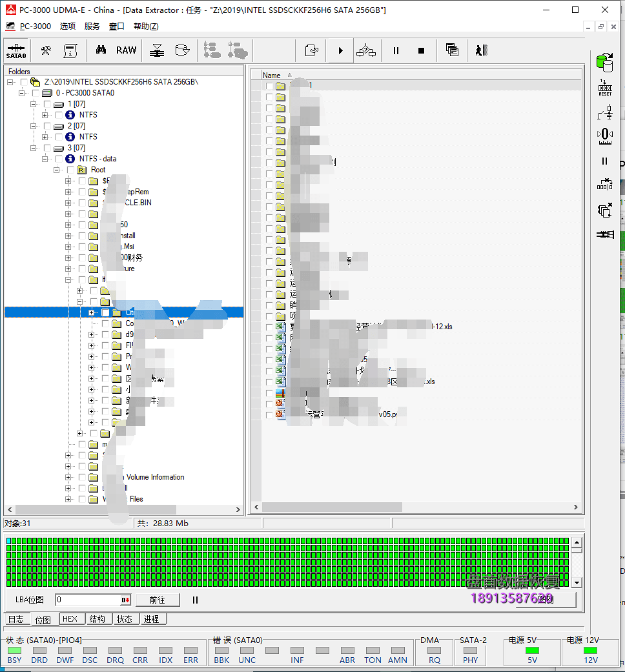Tick the Z:\2019\INTEL task root checkbox
Image resolution: width=625 pixels, height=672 pixels.
pyautogui.click(x=24, y=82)
